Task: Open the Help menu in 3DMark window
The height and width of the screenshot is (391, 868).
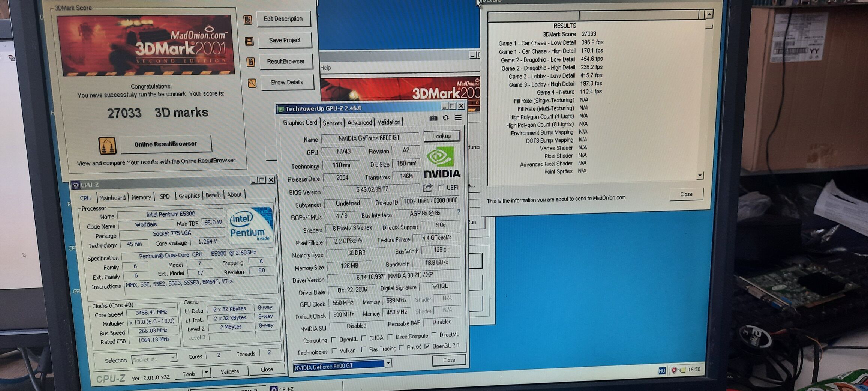Action: point(325,68)
